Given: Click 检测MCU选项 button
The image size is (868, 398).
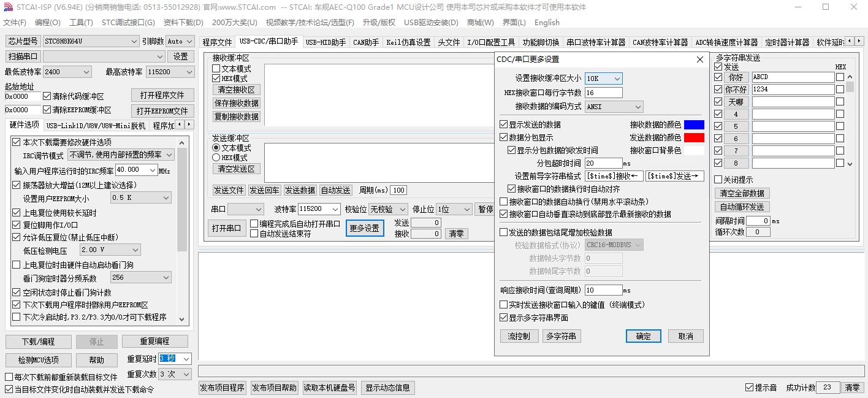Looking at the screenshot, I should click(38, 360).
